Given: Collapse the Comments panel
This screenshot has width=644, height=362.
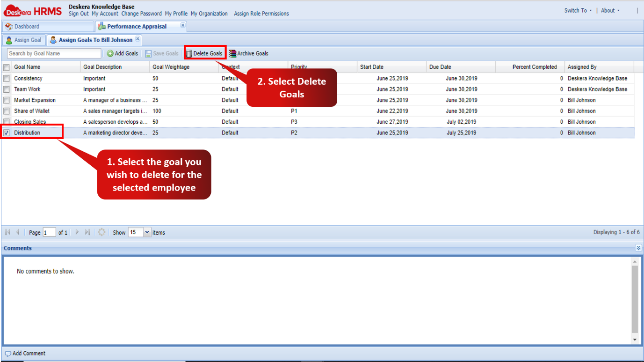Looking at the screenshot, I should [x=638, y=248].
